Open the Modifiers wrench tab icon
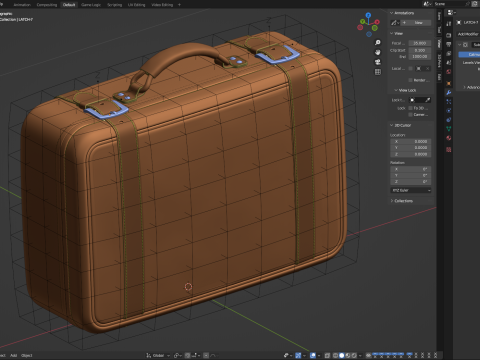 (x=449, y=93)
